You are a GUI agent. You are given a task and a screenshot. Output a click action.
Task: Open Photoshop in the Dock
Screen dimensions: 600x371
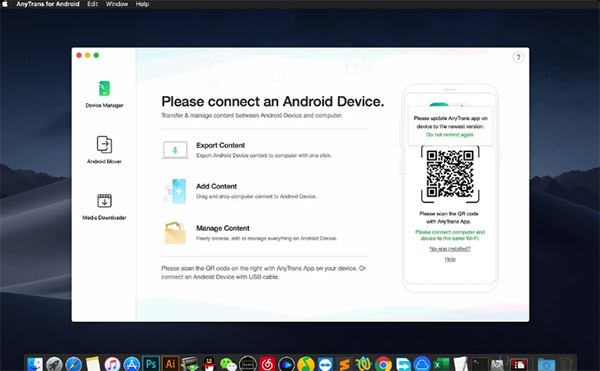click(151, 364)
